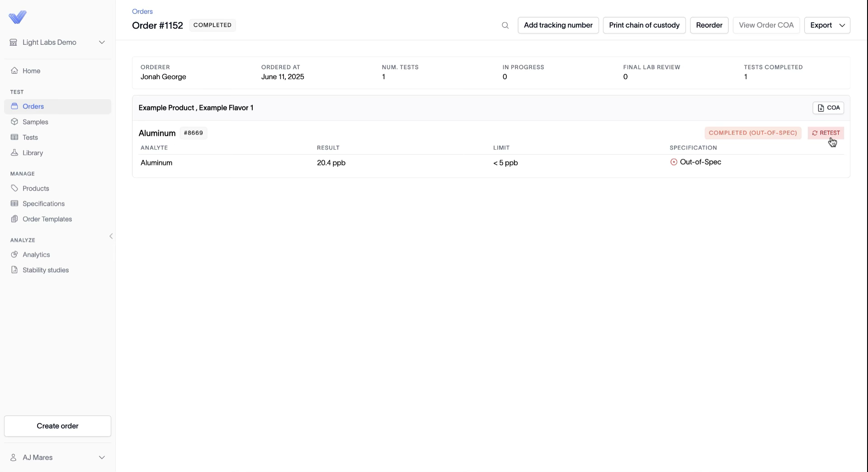
Task: Click the #8669 test ID badge
Action: pos(193,133)
